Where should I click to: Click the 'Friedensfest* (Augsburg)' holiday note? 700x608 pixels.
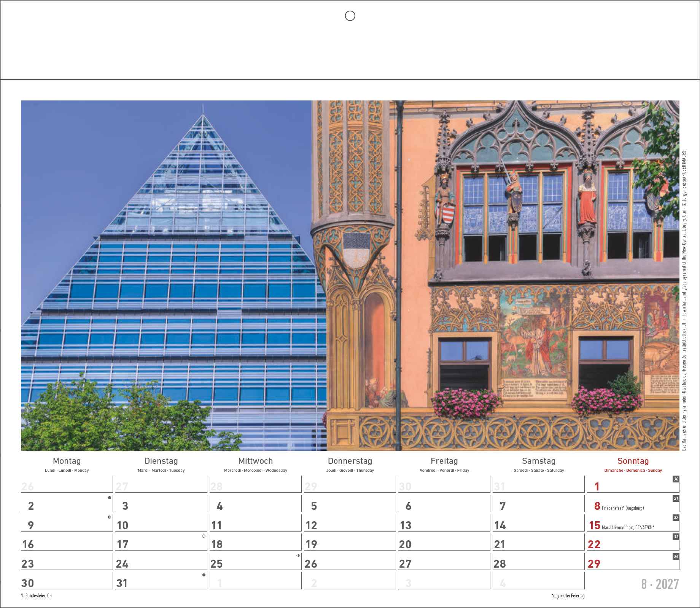tap(623, 508)
